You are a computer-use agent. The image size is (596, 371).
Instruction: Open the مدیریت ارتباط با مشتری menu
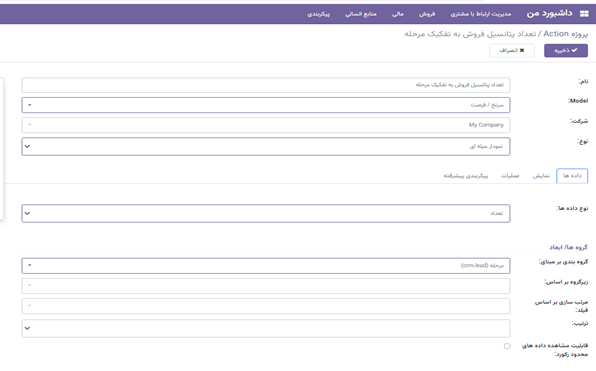(481, 14)
